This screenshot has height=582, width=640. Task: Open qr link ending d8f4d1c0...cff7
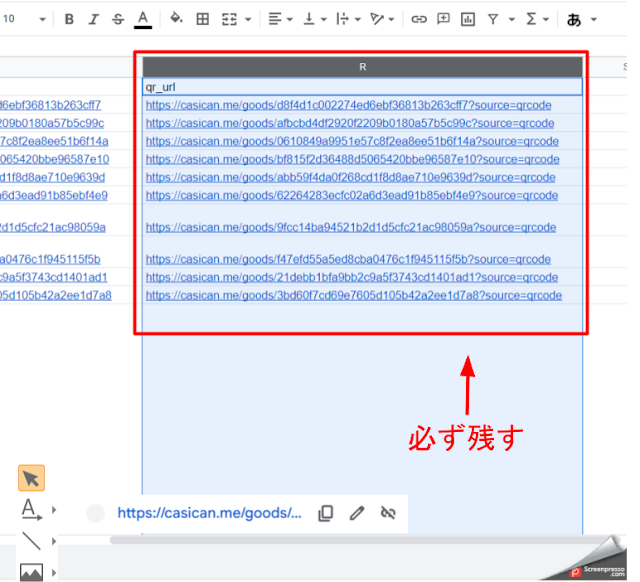(349, 105)
